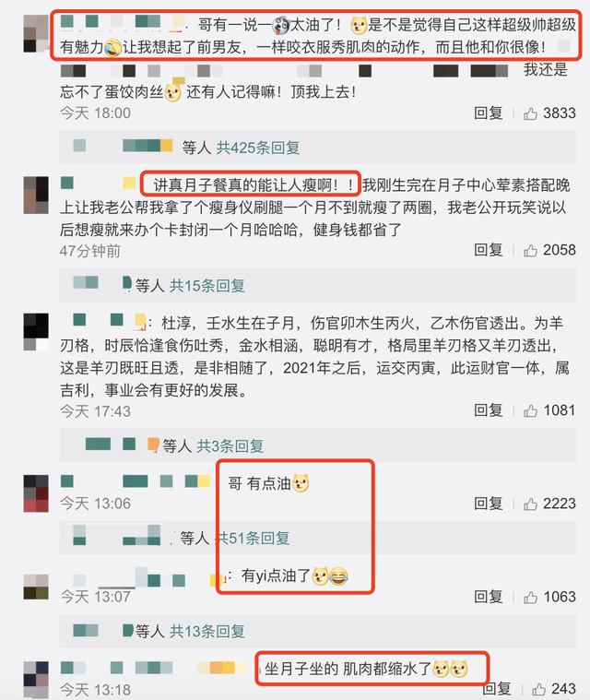Show 共51条回复 replies
This screenshot has height=700, width=590.
253,538
